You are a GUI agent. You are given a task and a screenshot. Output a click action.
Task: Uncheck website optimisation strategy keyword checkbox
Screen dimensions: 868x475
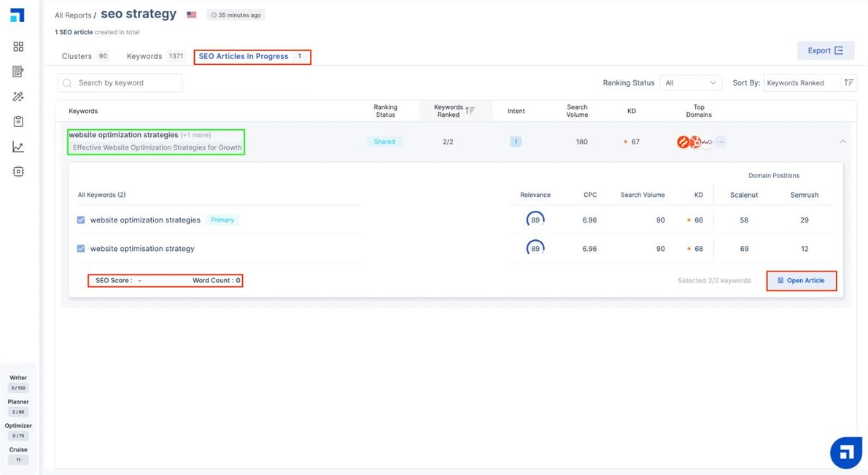(81, 249)
